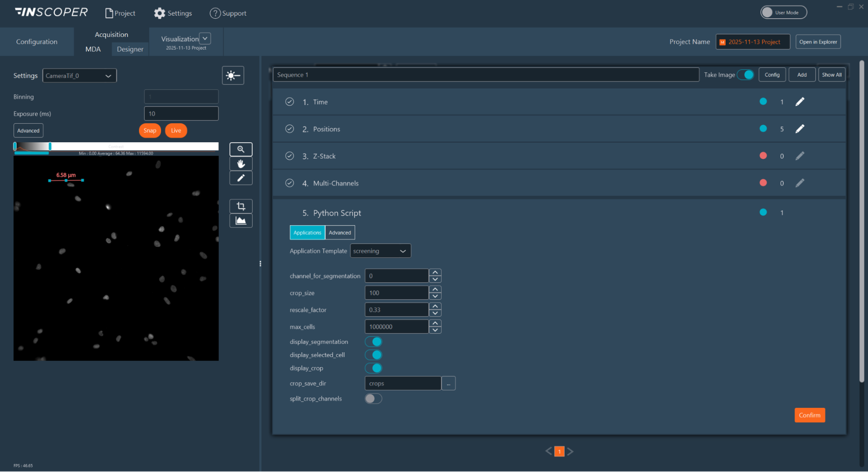868x472 pixels.
Task: Open the histogram chart tool
Action: (241, 220)
